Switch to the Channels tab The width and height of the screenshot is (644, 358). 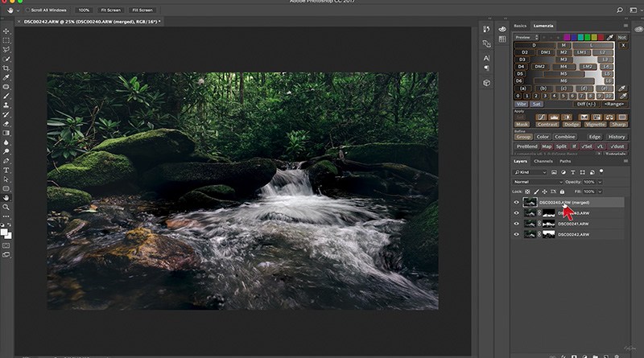pos(543,162)
